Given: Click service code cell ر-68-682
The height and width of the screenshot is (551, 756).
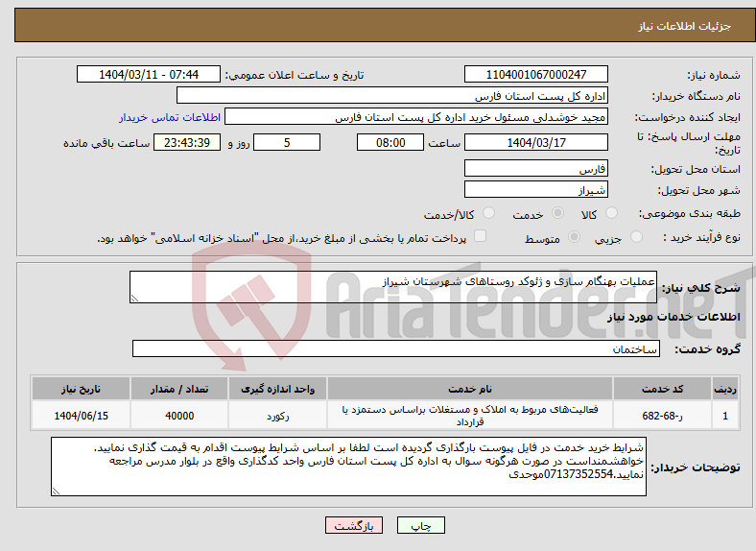Looking at the screenshot, I should (663, 416).
